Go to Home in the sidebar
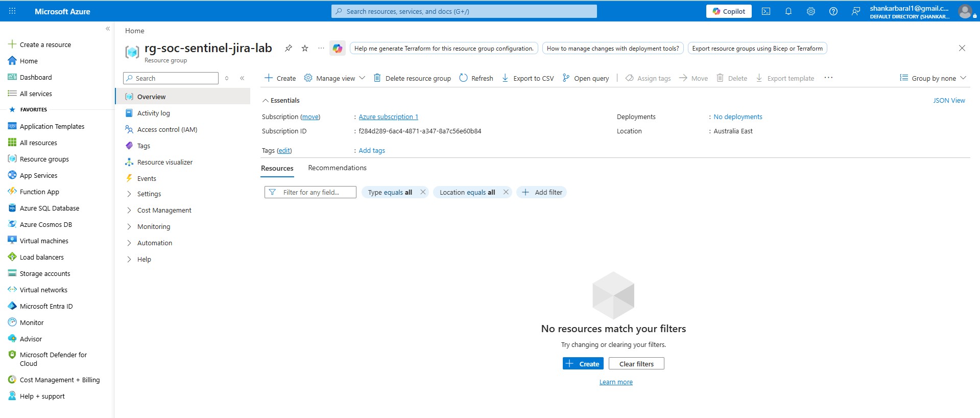The height and width of the screenshot is (418, 980). pos(23,61)
